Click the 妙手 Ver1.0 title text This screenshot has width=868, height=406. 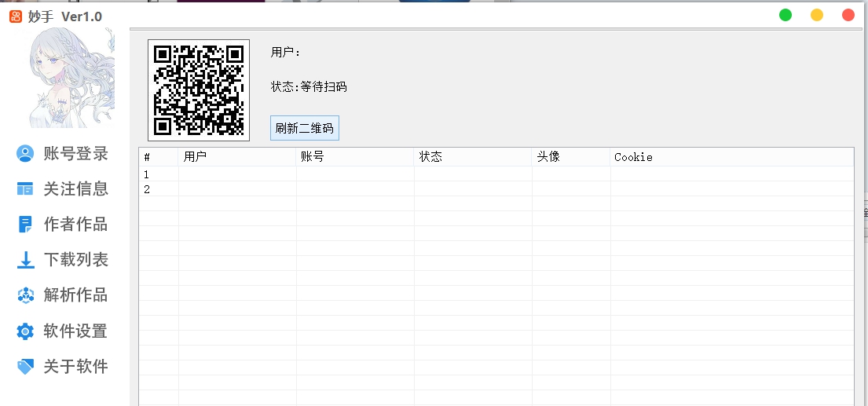point(64,16)
